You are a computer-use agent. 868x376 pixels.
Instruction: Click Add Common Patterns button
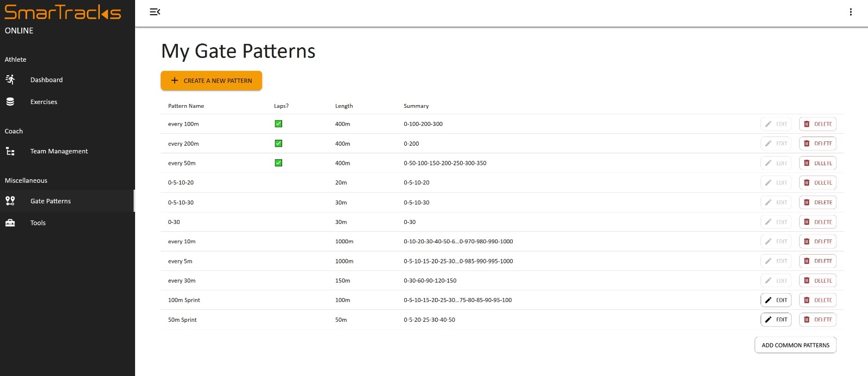click(x=795, y=345)
